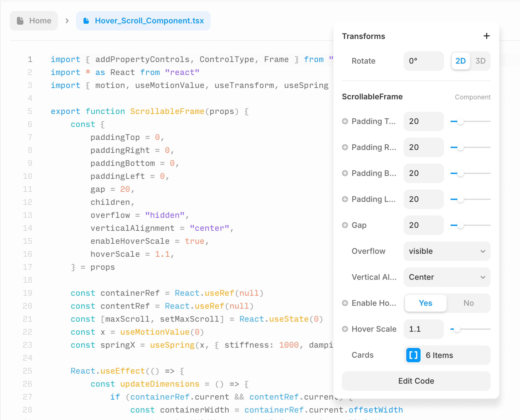Click the Padding Left slider handle
The image size is (520, 420).
[x=460, y=199]
